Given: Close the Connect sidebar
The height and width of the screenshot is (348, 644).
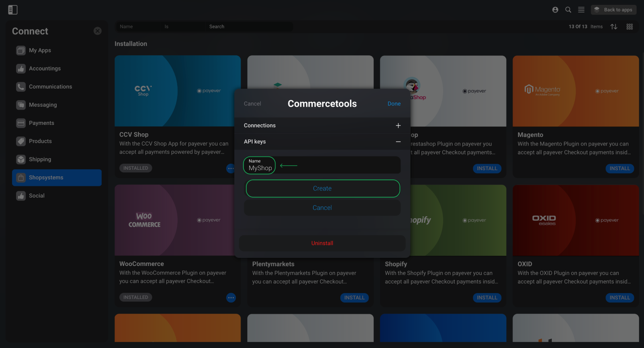Looking at the screenshot, I should [97, 31].
